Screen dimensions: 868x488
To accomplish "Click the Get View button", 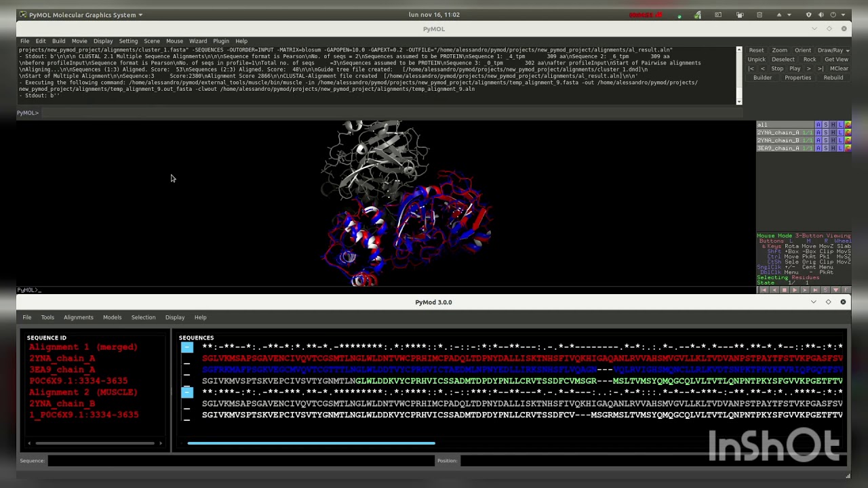I will pos(837,60).
